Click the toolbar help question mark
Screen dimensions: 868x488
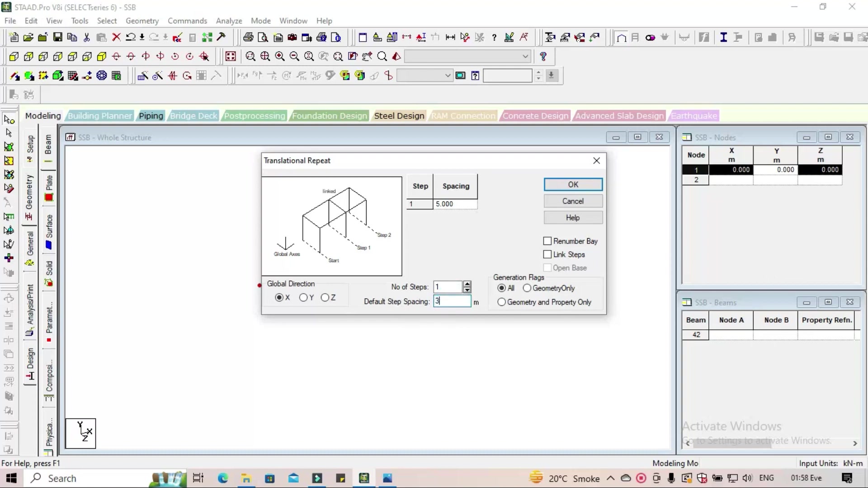(x=543, y=56)
